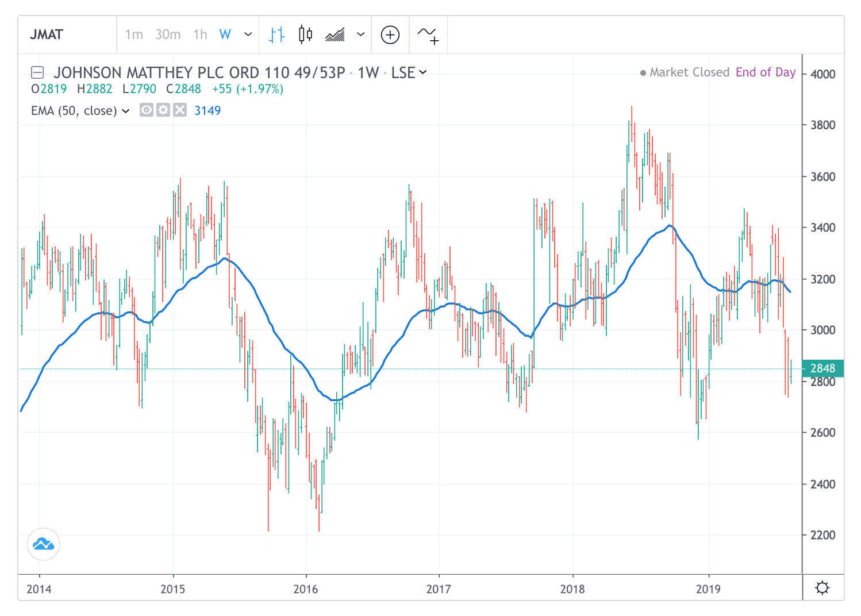Collapse the legend with minus box icon
Image resolution: width=861 pixels, height=616 pixels.
point(37,72)
